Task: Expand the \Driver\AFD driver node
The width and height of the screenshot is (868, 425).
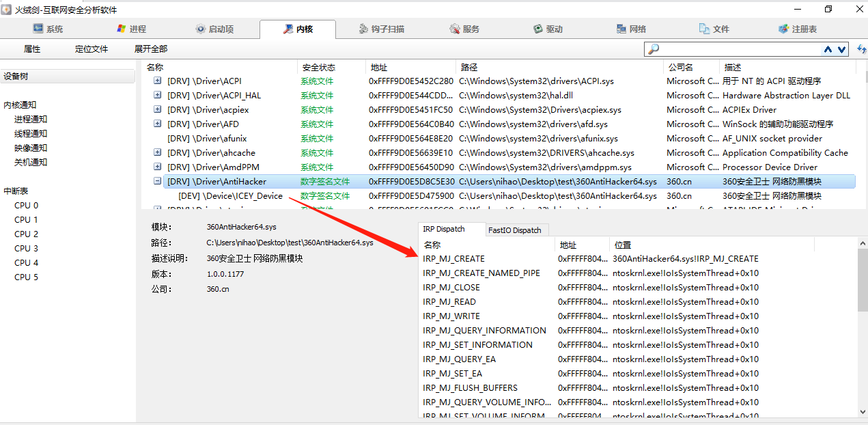Action: tap(158, 124)
